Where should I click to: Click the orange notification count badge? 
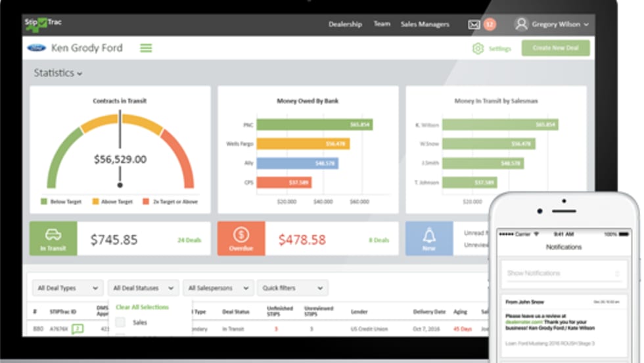coord(490,24)
